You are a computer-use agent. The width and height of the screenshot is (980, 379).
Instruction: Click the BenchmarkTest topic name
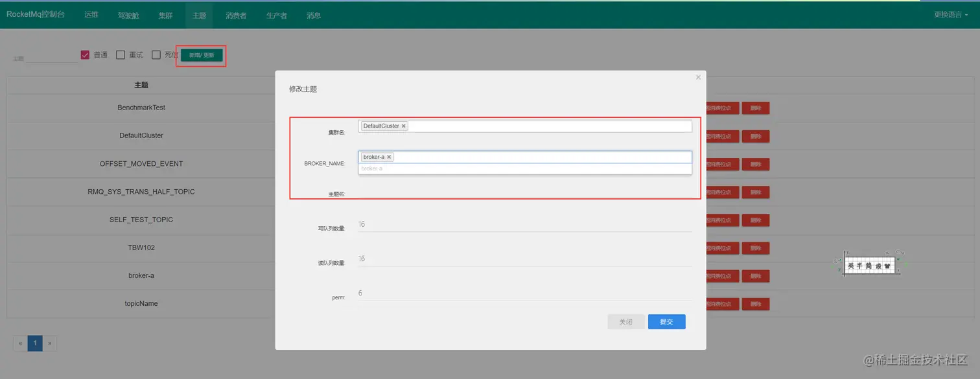coord(141,108)
